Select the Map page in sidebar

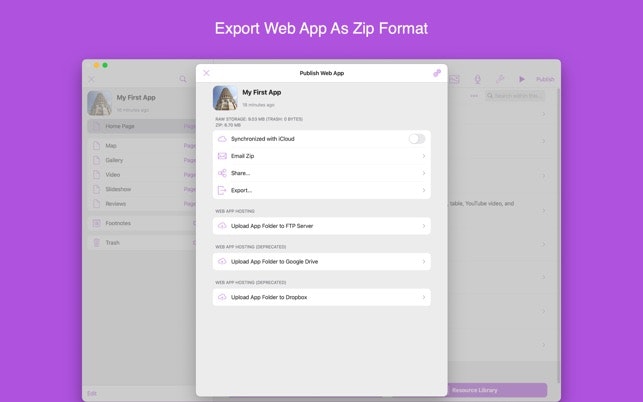coord(141,146)
